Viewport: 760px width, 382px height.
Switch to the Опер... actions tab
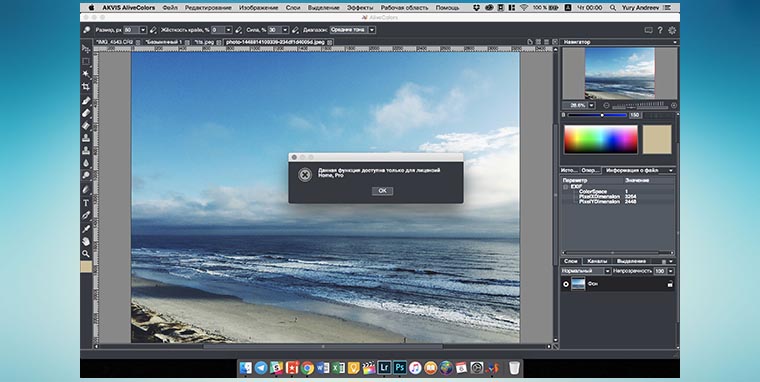click(590, 171)
